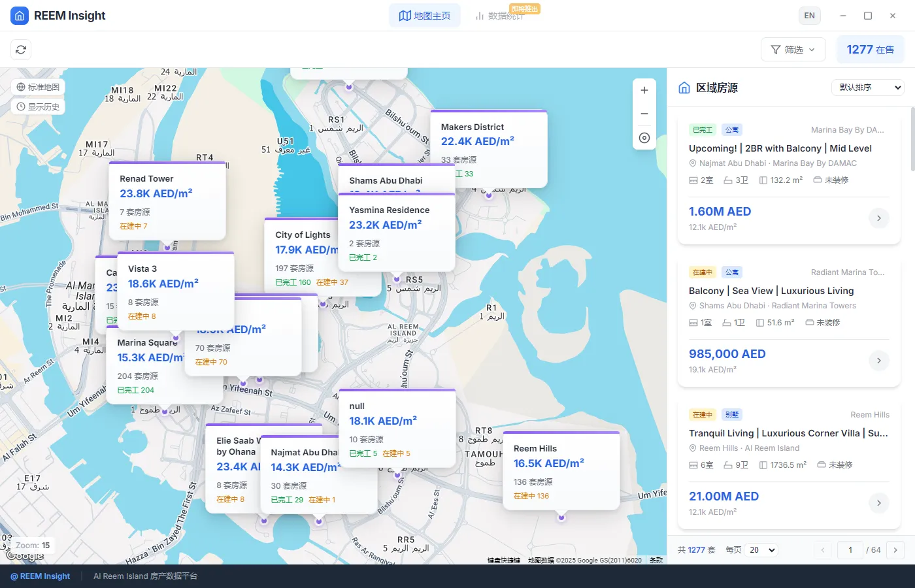This screenshot has height=588, width=915.
Task: Click the page number input field
Action: [850, 550]
